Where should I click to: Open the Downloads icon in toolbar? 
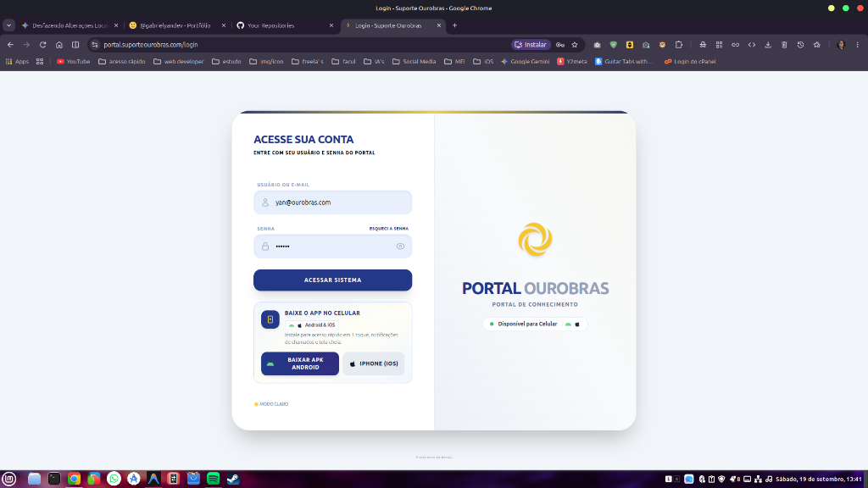pyautogui.click(x=768, y=45)
